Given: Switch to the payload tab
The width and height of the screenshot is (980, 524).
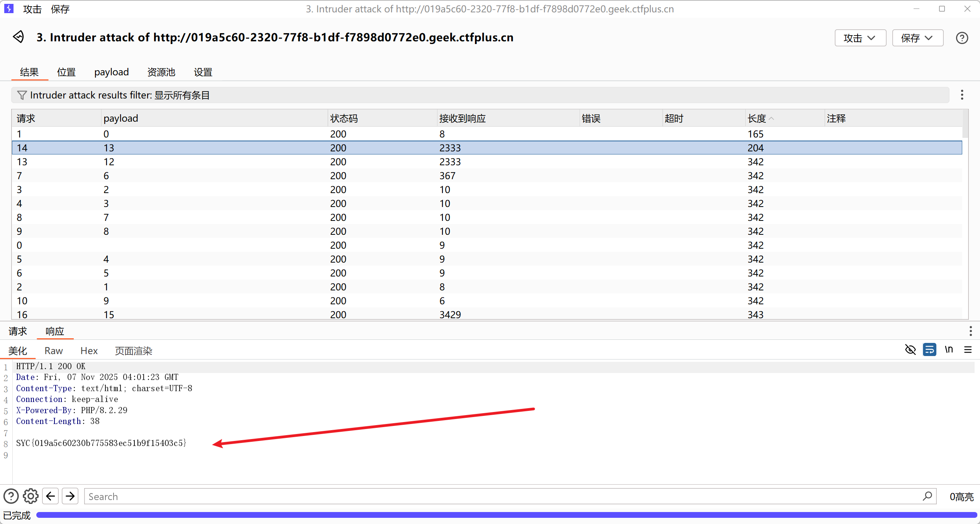Looking at the screenshot, I should [x=111, y=72].
